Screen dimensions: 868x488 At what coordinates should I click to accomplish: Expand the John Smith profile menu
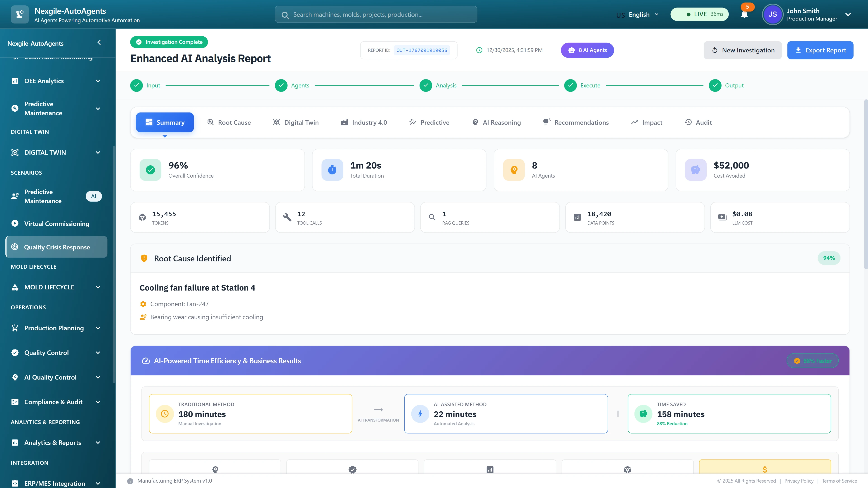click(x=849, y=14)
